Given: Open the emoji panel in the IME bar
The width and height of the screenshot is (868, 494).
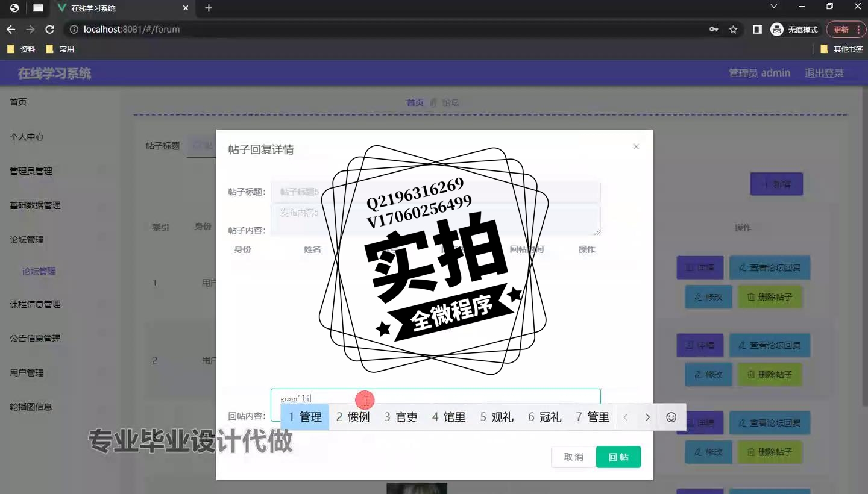Looking at the screenshot, I should click(x=671, y=417).
